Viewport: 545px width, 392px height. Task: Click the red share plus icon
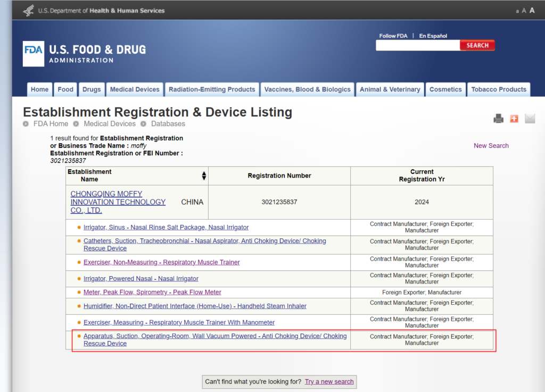tap(514, 119)
